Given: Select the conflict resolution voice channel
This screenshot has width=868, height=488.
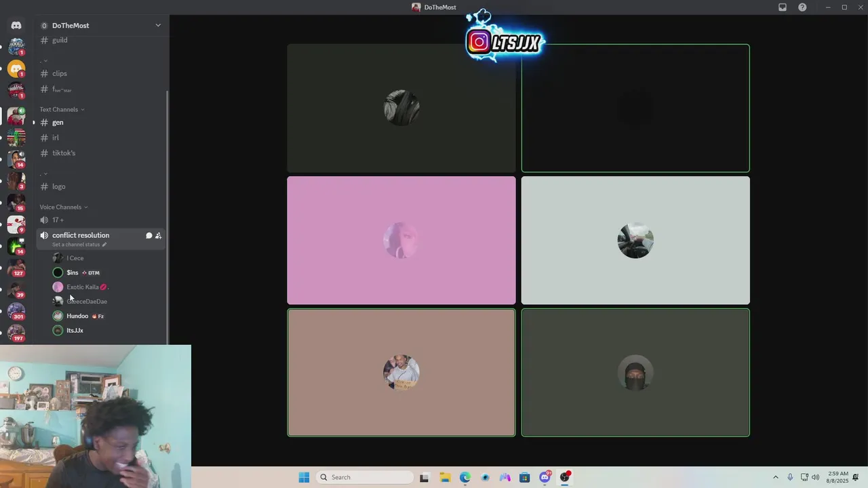Looking at the screenshot, I should (81, 235).
